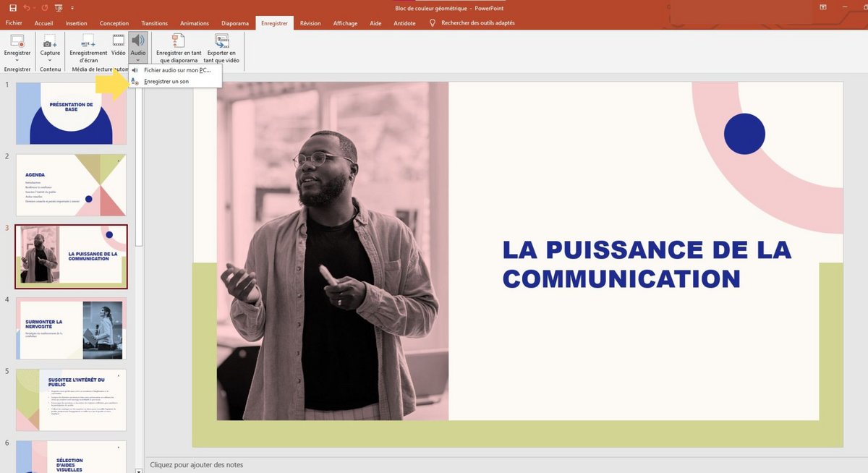Click the Enregistrer record icon in ribbon
868x473 pixels.
coord(17,41)
